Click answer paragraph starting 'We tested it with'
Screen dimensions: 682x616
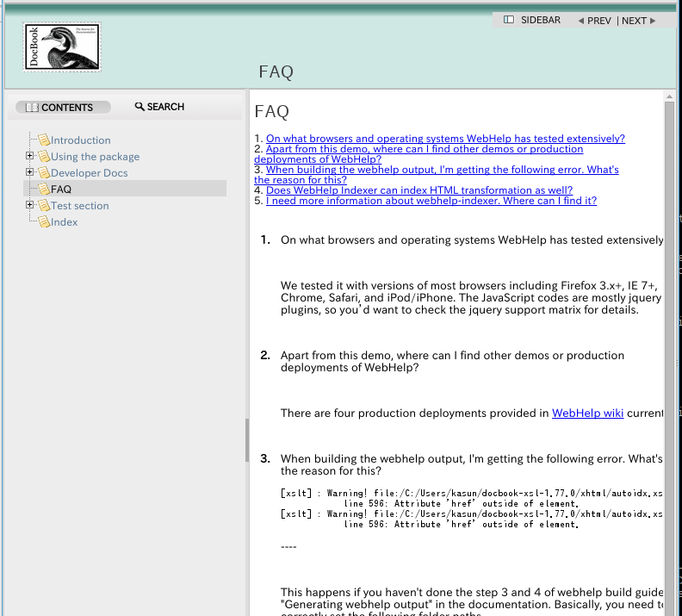(x=471, y=297)
